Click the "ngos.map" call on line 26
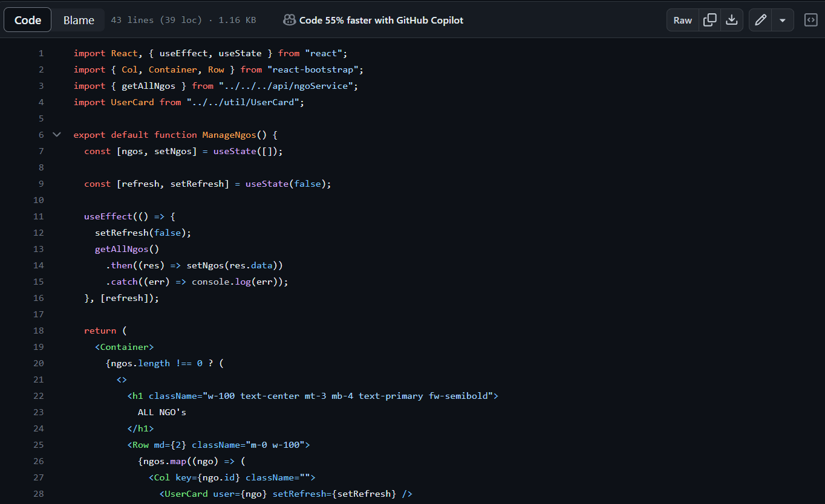The image size is (825, 504). [165, 461]
